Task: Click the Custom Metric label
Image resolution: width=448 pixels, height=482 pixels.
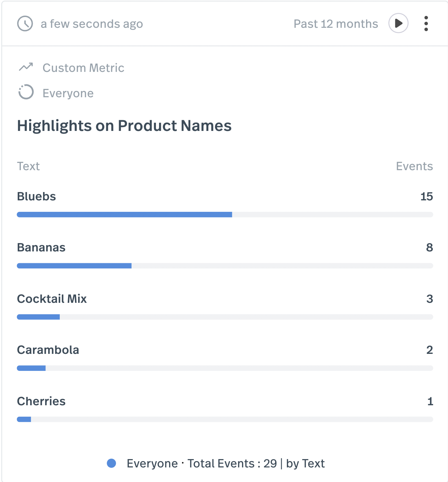Action: click(x=83, y=68)
